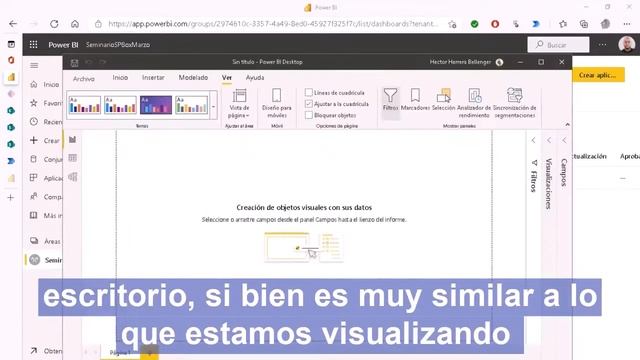This screenshot has height=360, width=640.
Task: Go to browser home page
Action: point(75,24)
